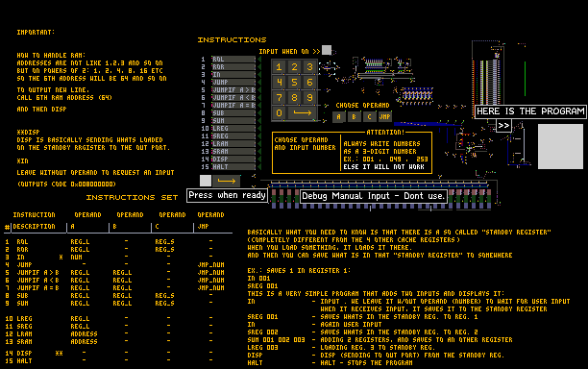588x369 pixels.
Task: Select the ROR instruction button
Action: coord(233,66)
